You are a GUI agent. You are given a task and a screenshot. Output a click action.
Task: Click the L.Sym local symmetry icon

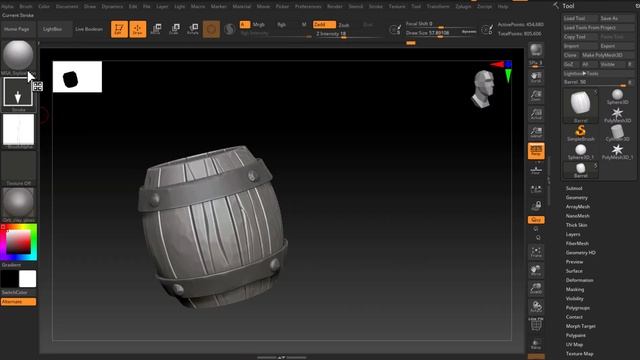[x=536, y=189]
